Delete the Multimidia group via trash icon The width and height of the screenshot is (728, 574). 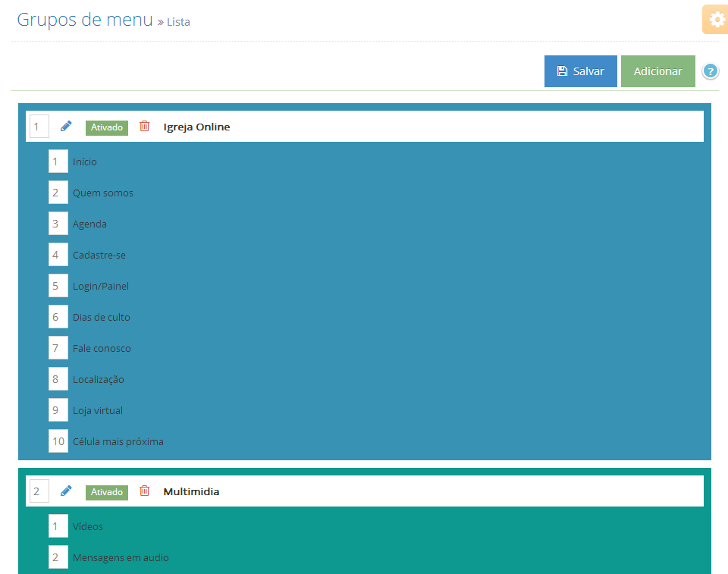click(x=144, y=491)
